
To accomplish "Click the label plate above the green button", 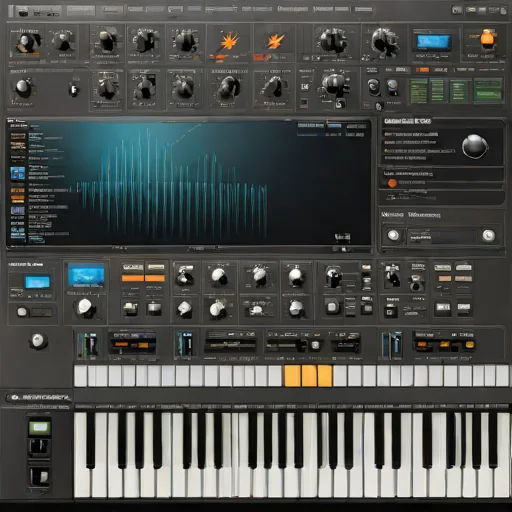I will coord(39,397).
